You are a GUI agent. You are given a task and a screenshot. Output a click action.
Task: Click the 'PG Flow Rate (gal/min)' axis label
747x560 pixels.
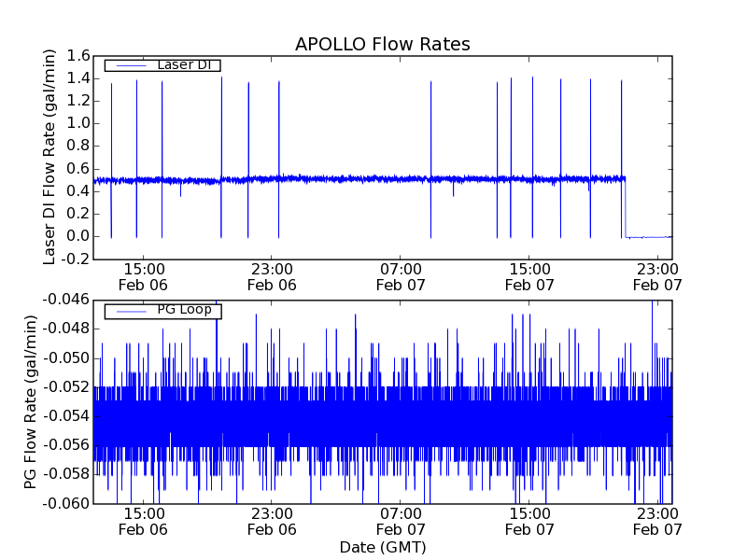(x=31, y=401)
